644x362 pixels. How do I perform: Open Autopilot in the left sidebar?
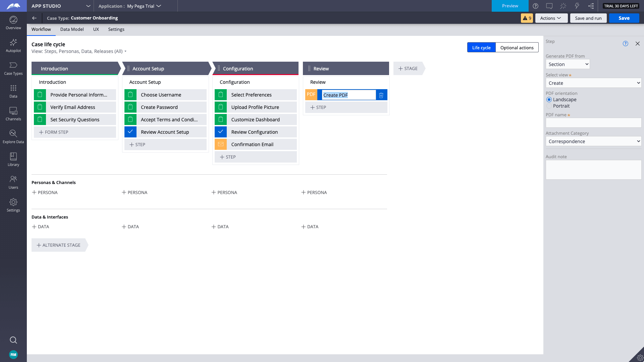point(13,46)
